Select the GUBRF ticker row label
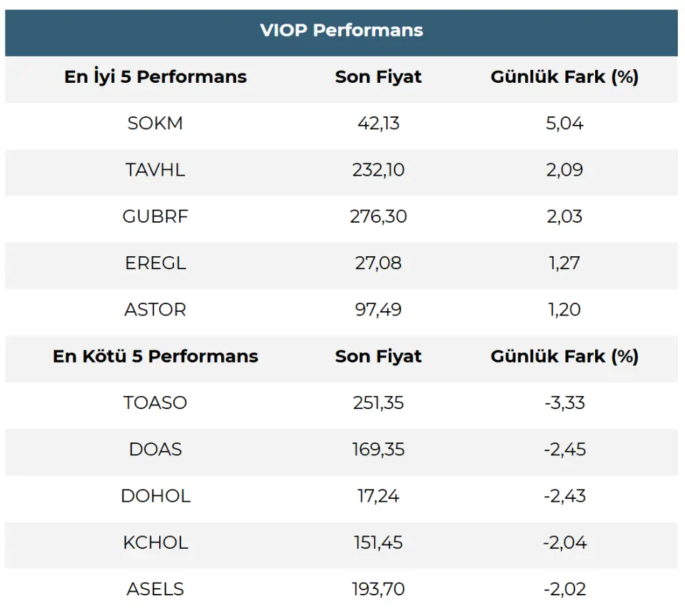685x616 pixels. (x=156, y=216)
